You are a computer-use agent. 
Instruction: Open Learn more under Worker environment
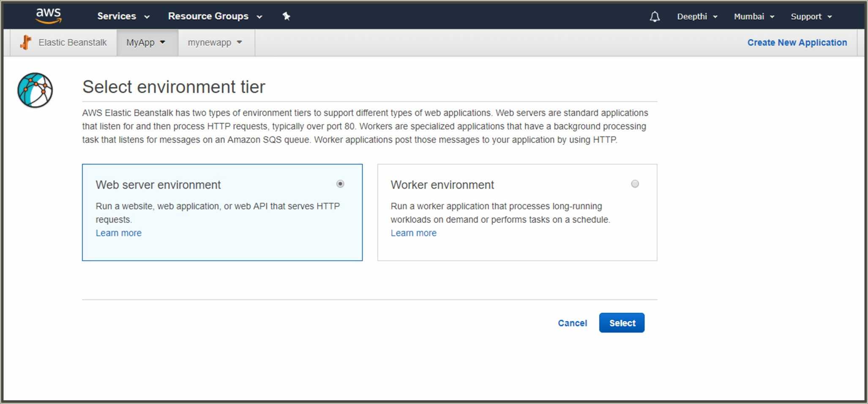coord(414,233)
